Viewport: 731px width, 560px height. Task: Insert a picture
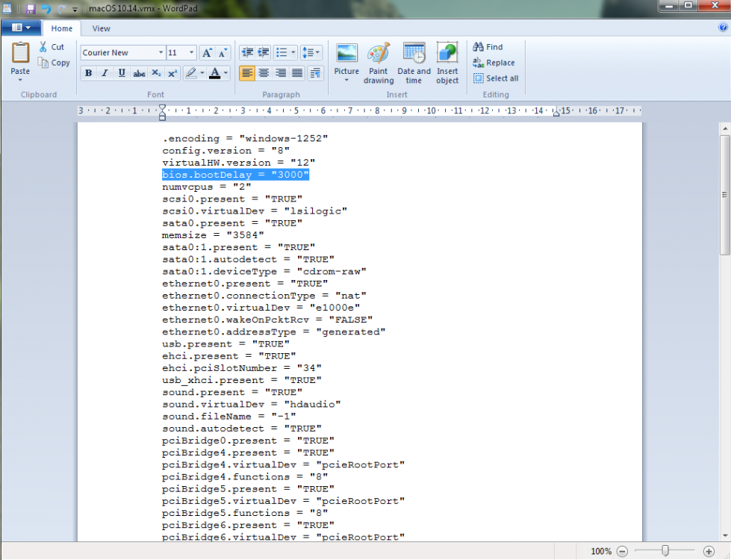[x=346, y=58]
